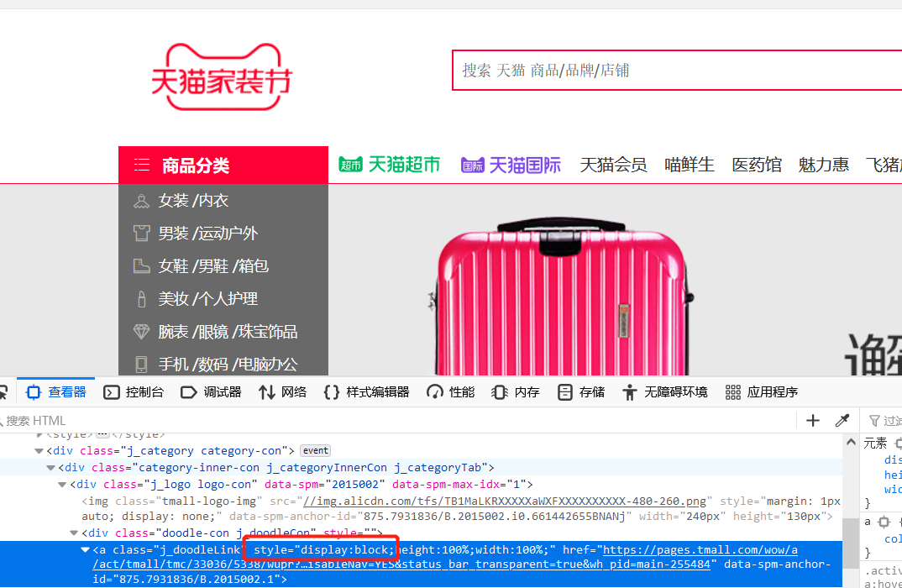Switch to the 控制台 console tab

click(x=134, y=392)
